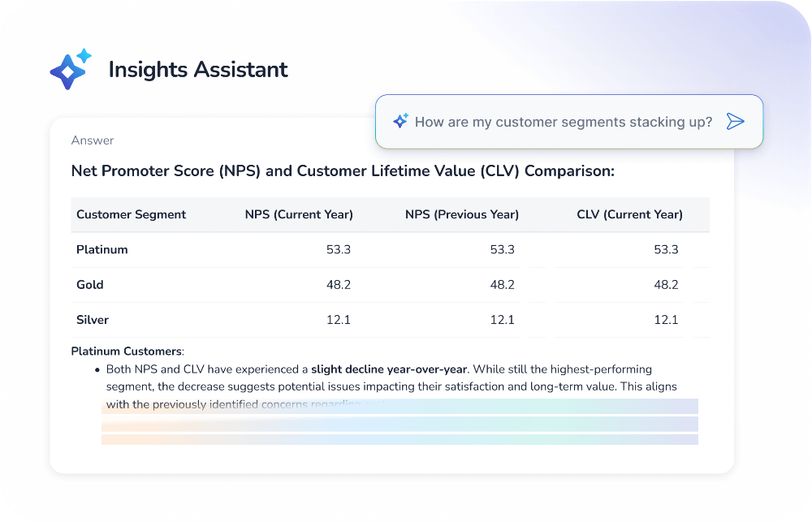Click the CLV (Current Year) column header
This screenshot has width=812, height=522.
coord(629,215)
